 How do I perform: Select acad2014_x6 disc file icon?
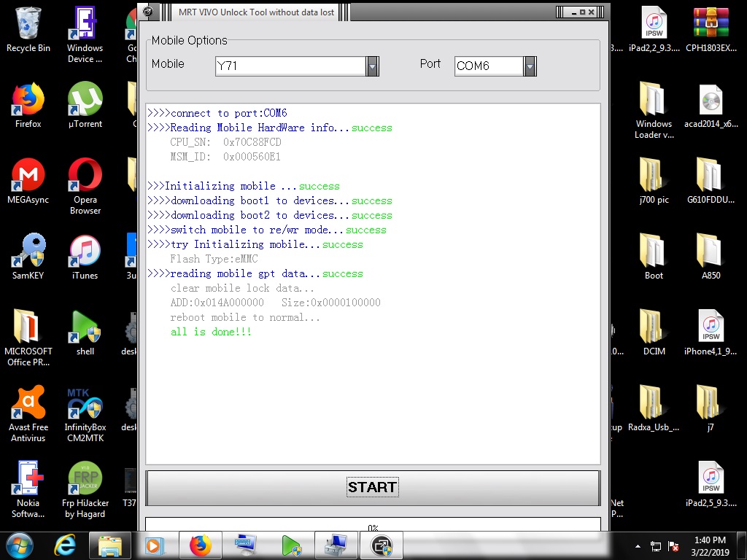coord(711,105)
